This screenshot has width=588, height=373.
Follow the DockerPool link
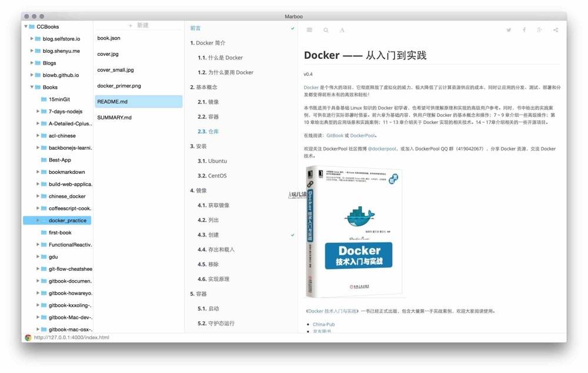pyautogui.click(x=362, y=136)
